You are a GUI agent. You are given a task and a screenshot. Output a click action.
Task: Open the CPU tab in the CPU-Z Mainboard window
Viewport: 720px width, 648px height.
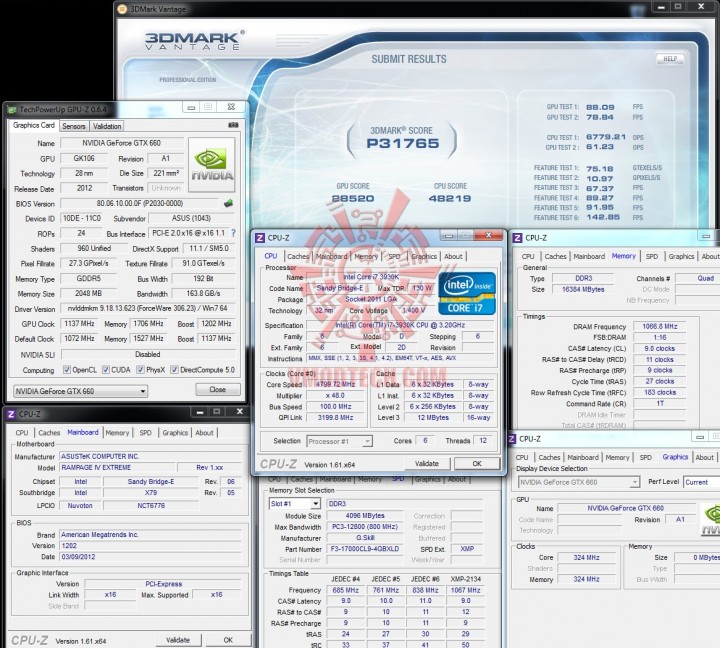click(22, 433)
